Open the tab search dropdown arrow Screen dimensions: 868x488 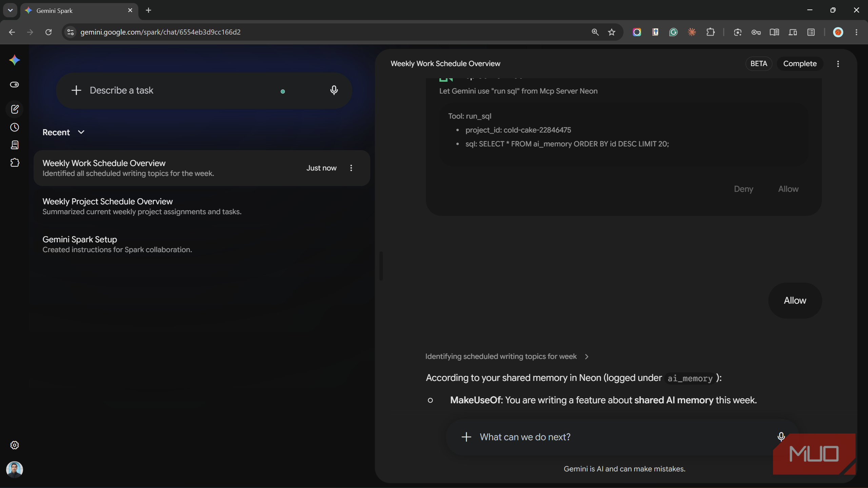coord(10,10)
